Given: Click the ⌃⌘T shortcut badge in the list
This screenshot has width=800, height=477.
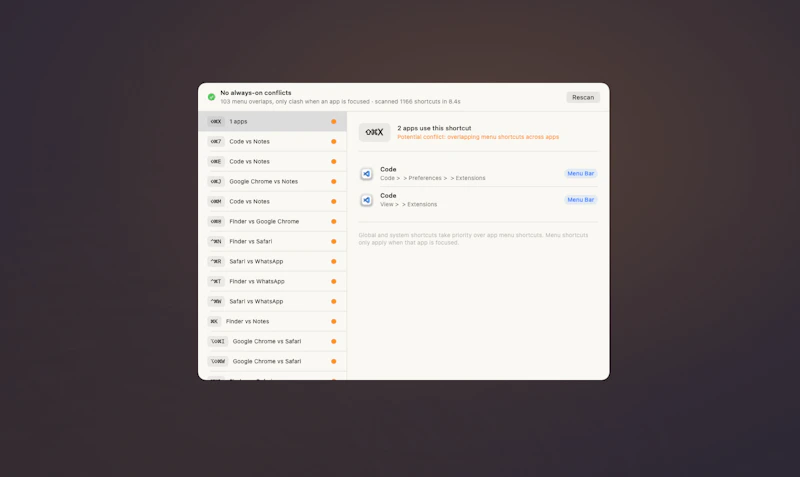Looking at the screenshot, I should click(216, 281).
